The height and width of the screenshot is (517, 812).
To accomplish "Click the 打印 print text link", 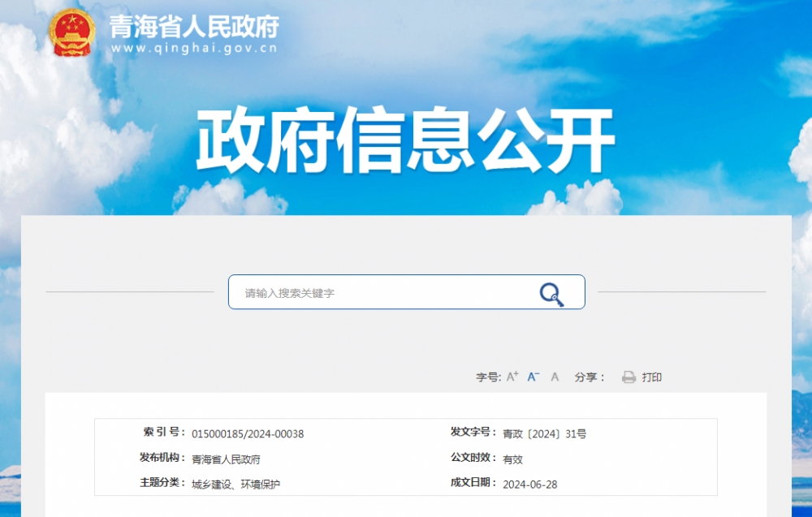I will 652,377.
